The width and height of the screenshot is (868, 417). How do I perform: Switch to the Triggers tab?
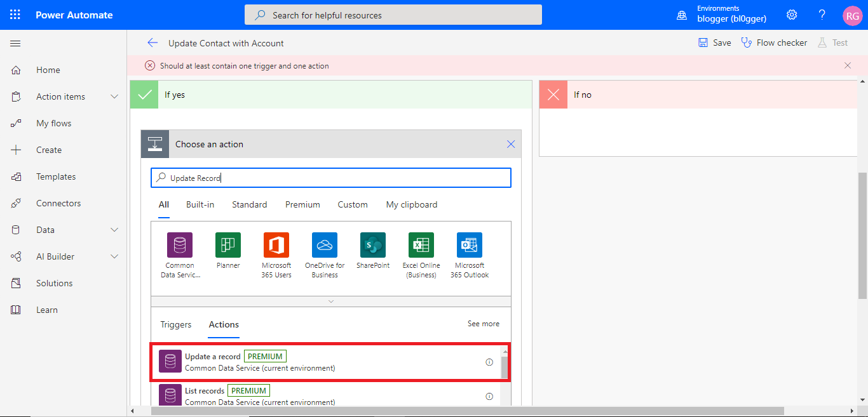176,324
